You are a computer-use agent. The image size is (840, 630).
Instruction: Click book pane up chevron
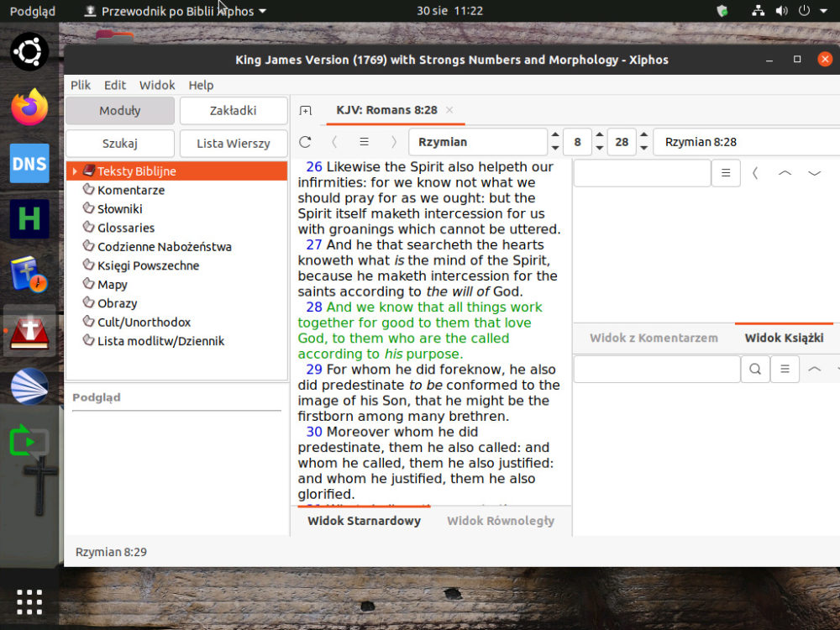pyautogui.click(x=814, y=369)
